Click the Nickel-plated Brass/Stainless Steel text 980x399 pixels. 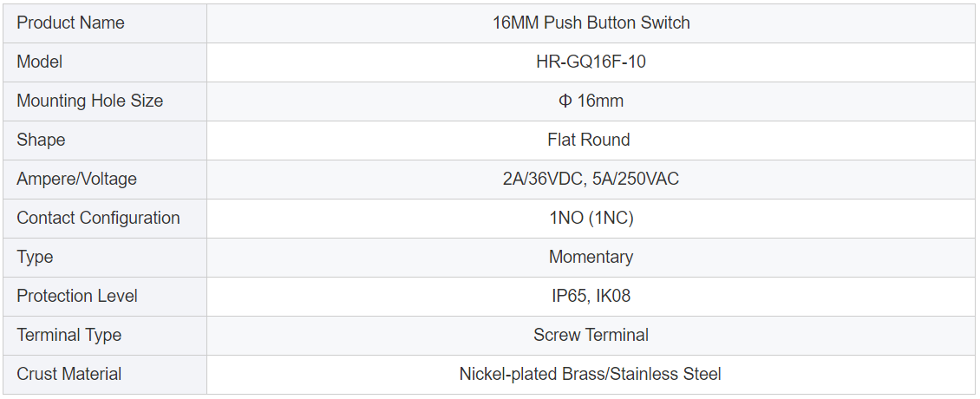[591, 375]
